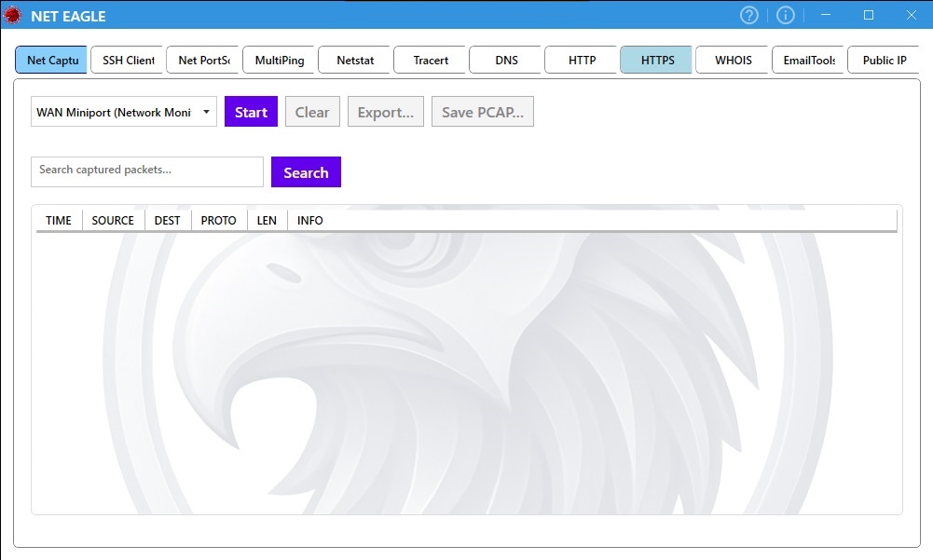Go to the DNS tab
This screenshot has width=933, height=560.
tap(505, 61)
